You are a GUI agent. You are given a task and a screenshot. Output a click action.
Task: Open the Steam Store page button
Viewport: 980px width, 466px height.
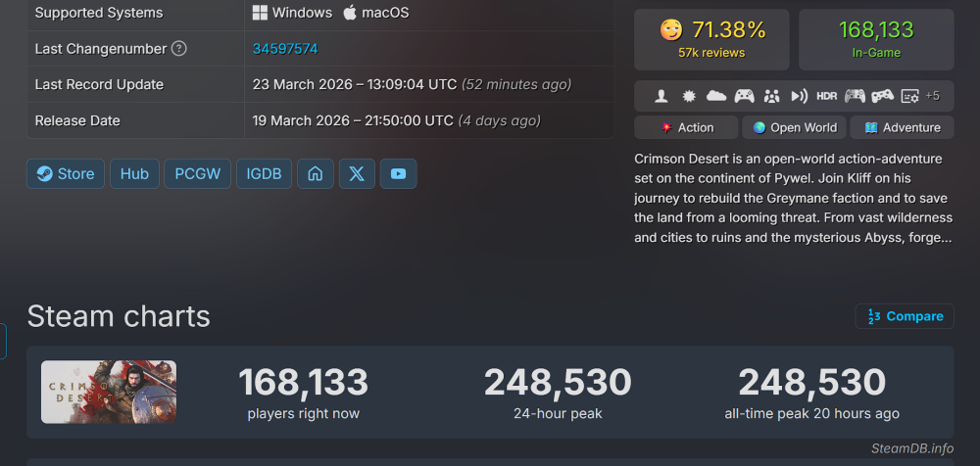(66, 174)
